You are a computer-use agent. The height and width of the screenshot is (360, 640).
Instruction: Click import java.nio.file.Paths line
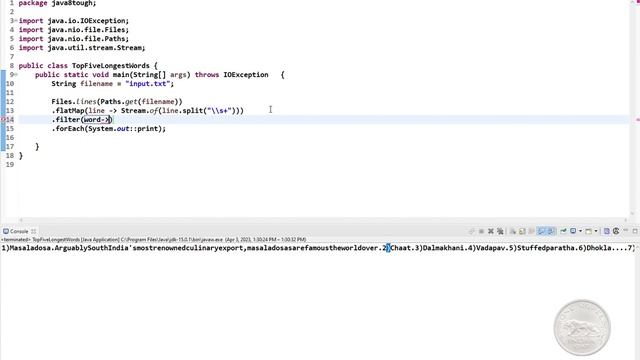[x=73, y=39]
